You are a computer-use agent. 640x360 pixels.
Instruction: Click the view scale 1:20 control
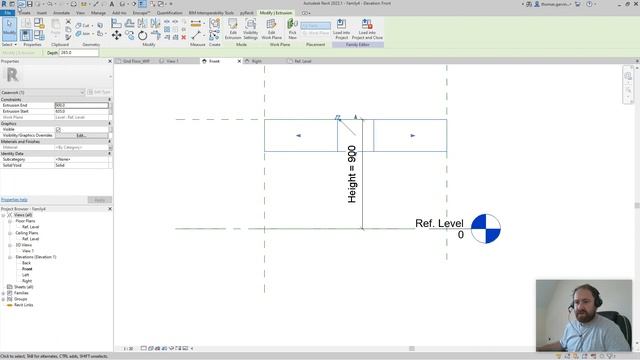click(x=129, y=349)
